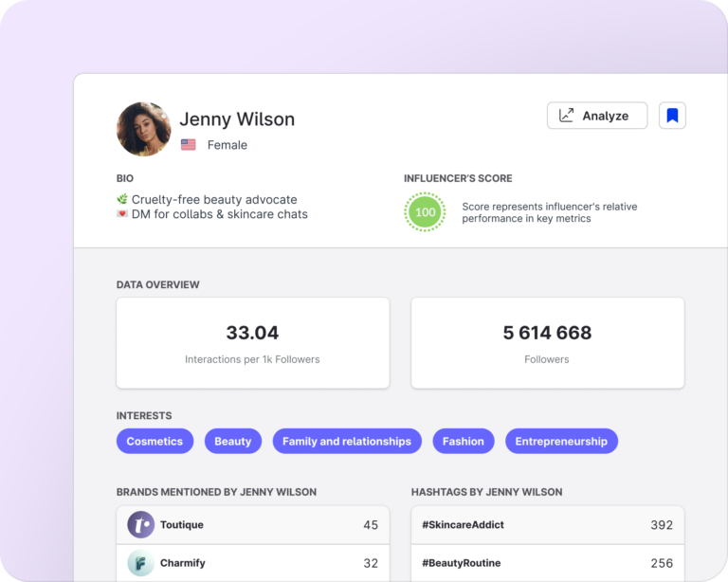
Task: Click the 256 hashtag count
Action: pyautogui.click(x=662, y=563)
